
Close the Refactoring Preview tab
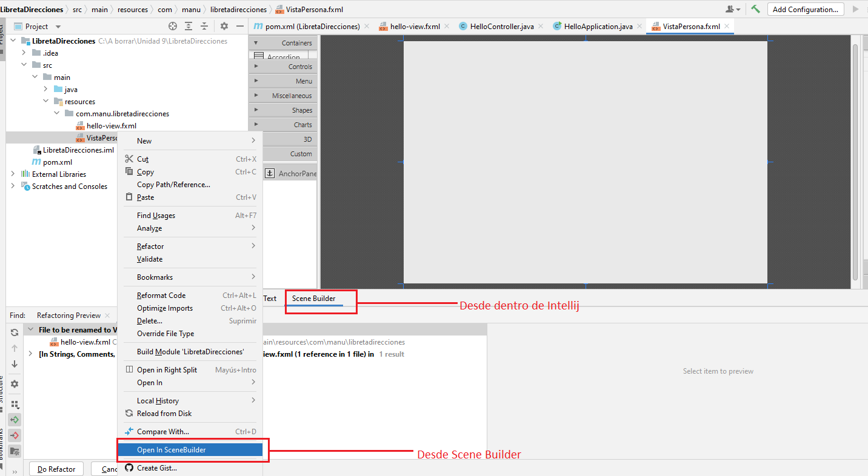click(x=107, y=315)
